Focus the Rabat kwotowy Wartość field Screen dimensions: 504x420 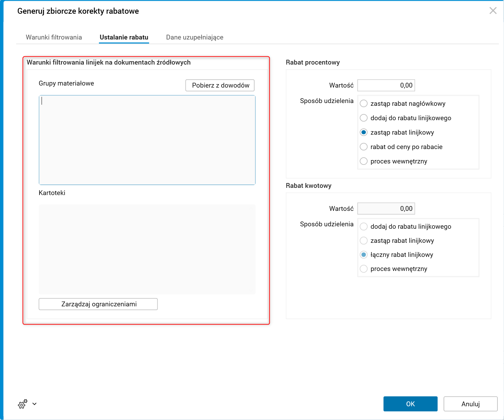pos(386,209)
